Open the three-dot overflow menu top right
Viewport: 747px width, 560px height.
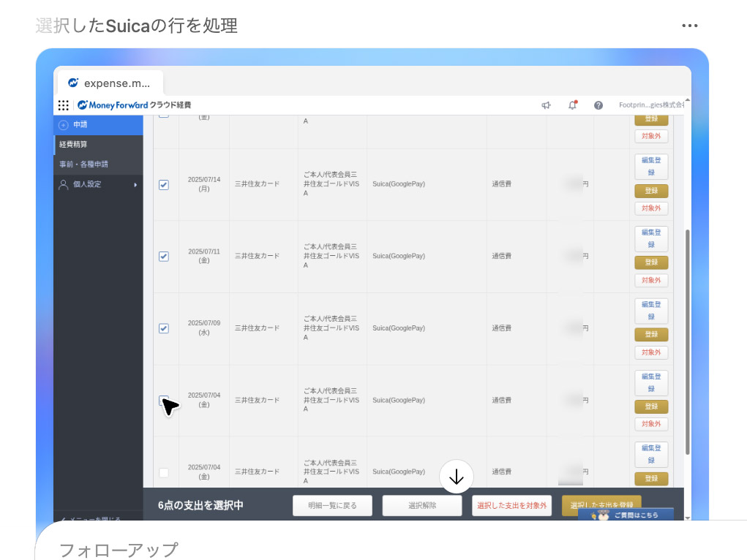click(689, 25)
